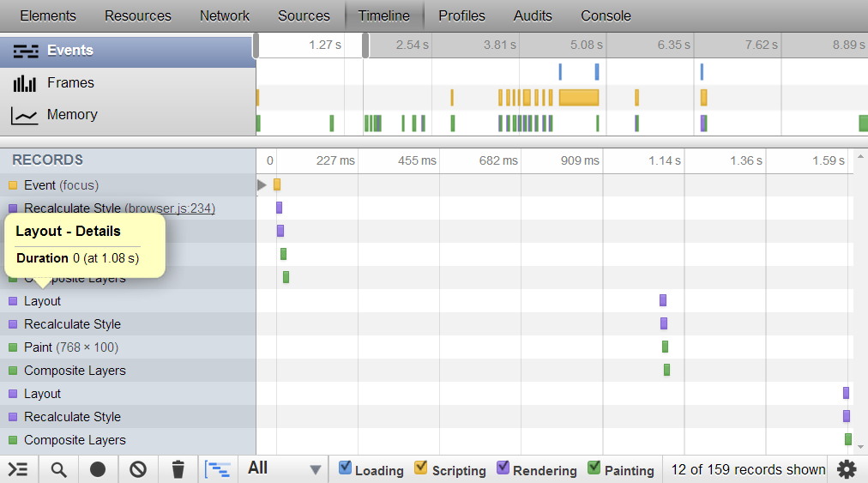Start recording with the circle record button
Screen dimensions: 868x483
[x=98, y=469]
